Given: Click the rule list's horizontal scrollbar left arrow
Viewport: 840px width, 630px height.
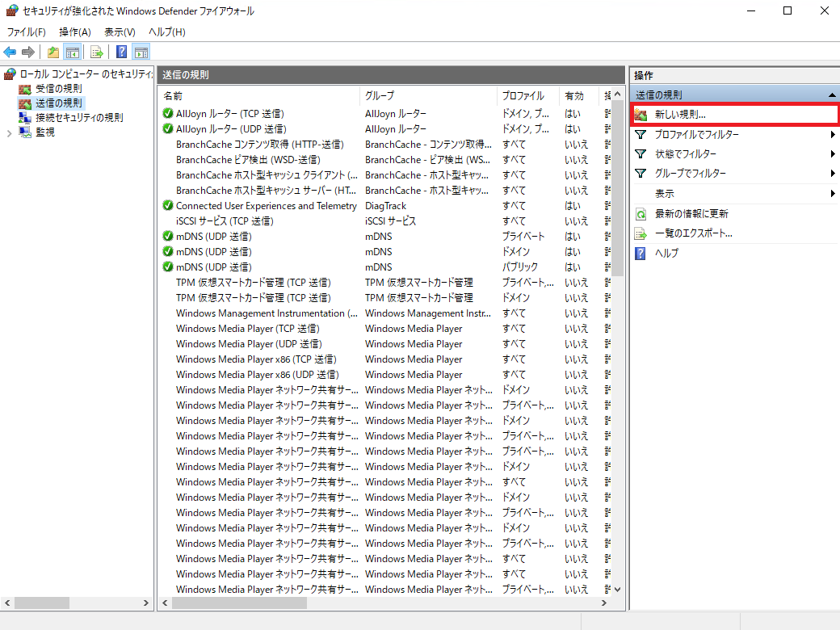Looking at the screenshot, I should pyautogui.click(x=165, y=603).
